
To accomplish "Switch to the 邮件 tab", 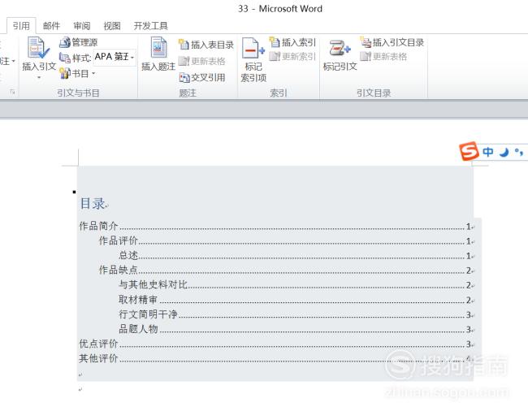I will 51,26.
